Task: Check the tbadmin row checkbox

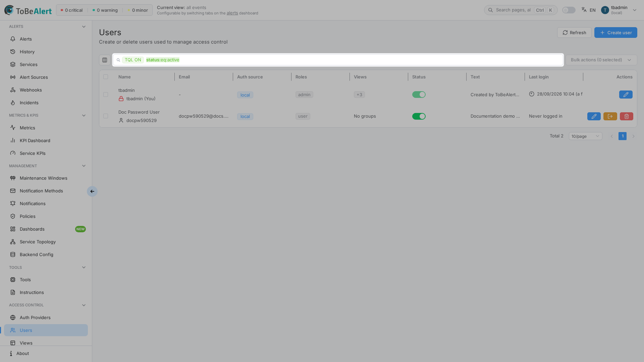Action: tap(106, 95)
